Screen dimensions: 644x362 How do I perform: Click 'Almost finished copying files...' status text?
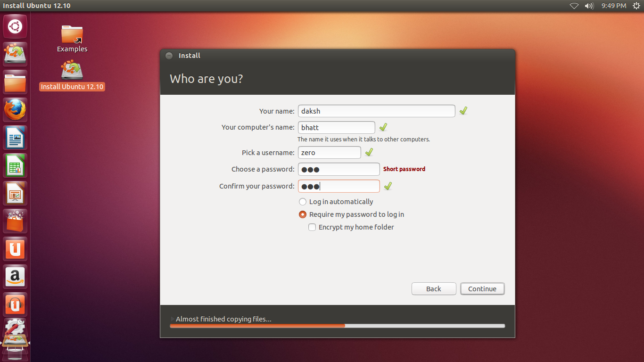[223, 319]
